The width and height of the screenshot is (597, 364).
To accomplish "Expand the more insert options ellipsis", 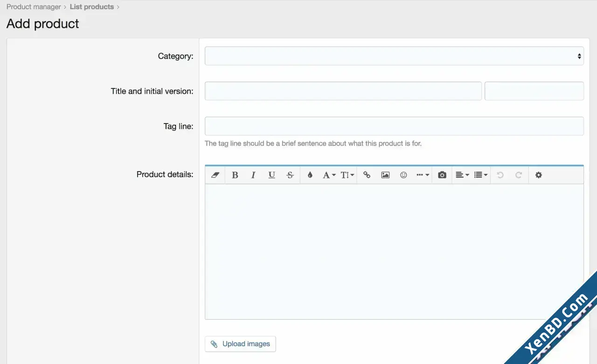I will [x=423, y=175].
